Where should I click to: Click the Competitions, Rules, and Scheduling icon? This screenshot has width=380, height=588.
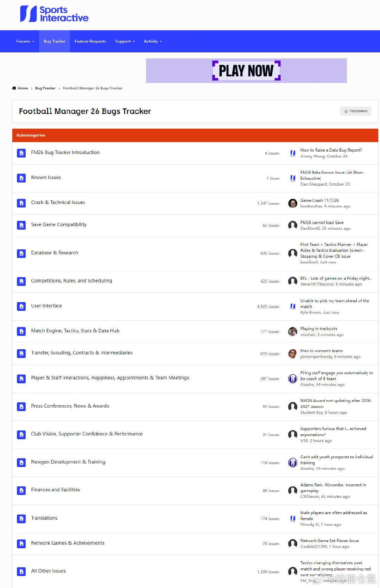pos(21,281)
